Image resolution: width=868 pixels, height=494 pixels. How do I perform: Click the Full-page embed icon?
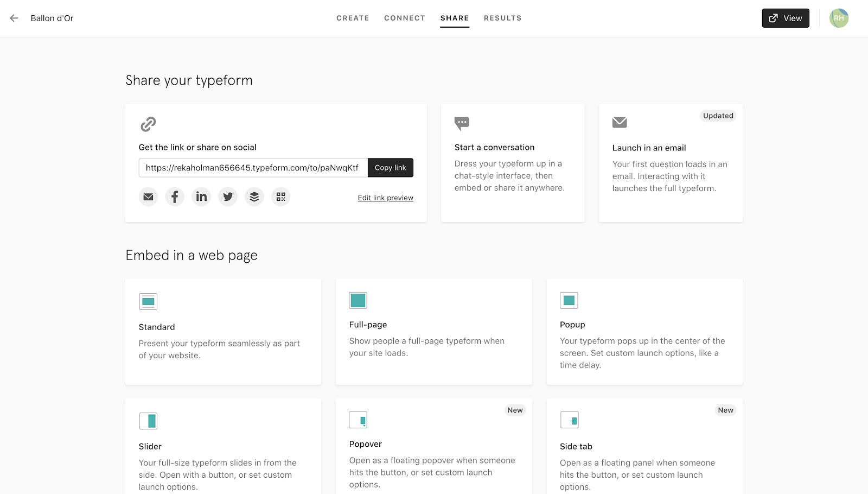coord(358,300)
